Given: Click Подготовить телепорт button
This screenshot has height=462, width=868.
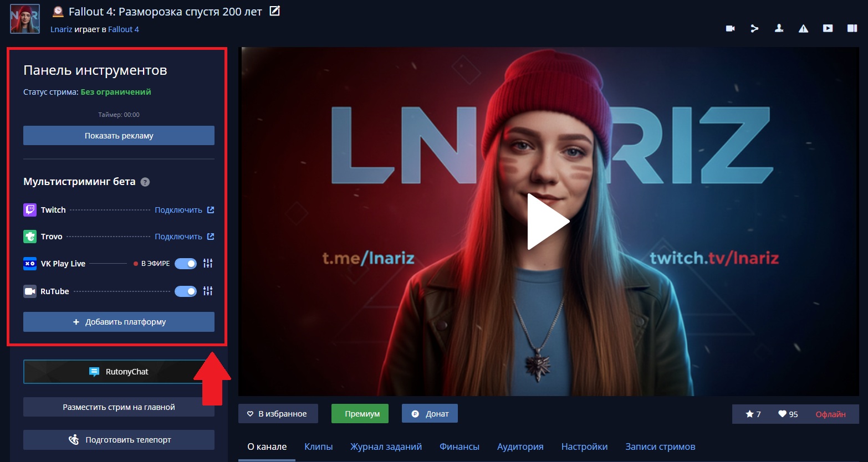Looking at the screenshot, I should pos(119,440).
